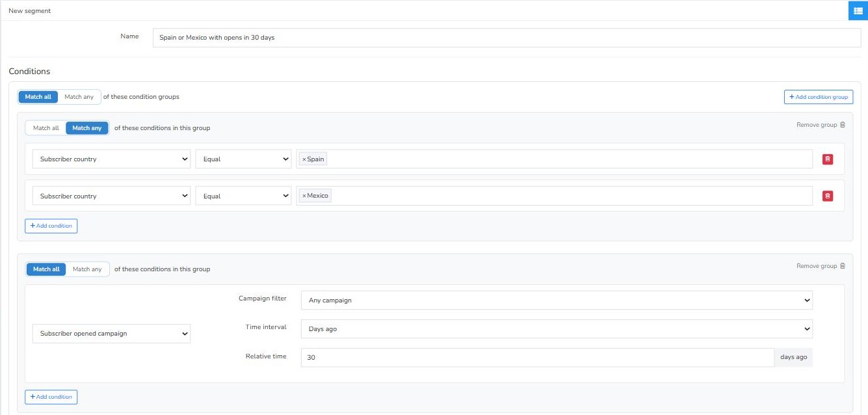The width and height of the screenshot is (868, 415).
Task: Click Add condition group button
Action: (819, 97)
